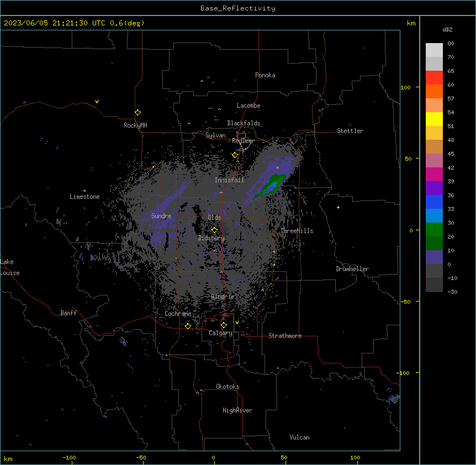Click the dBZ legend heading

pyautogui.click(x=447, y=29)
